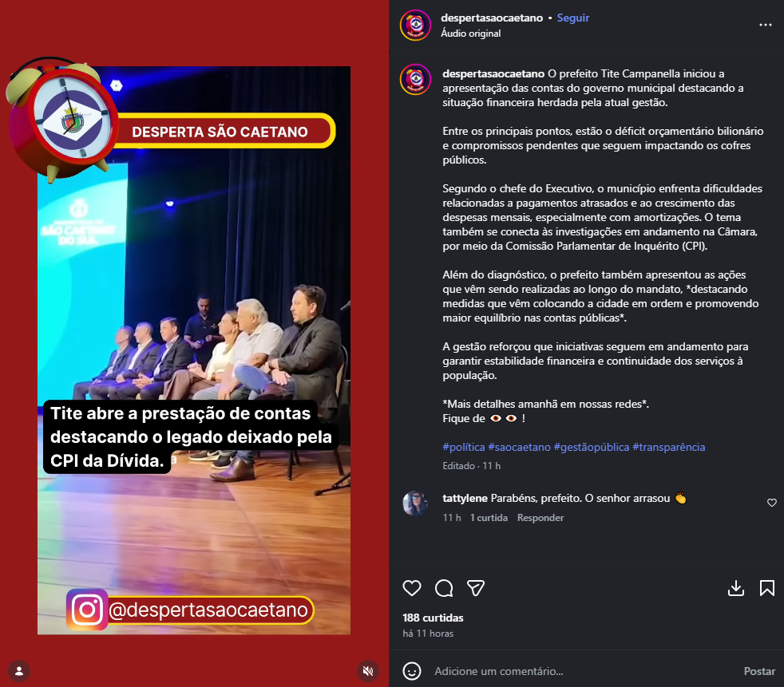View likes on comment via 1 curtida

click(x=489, y=518)
